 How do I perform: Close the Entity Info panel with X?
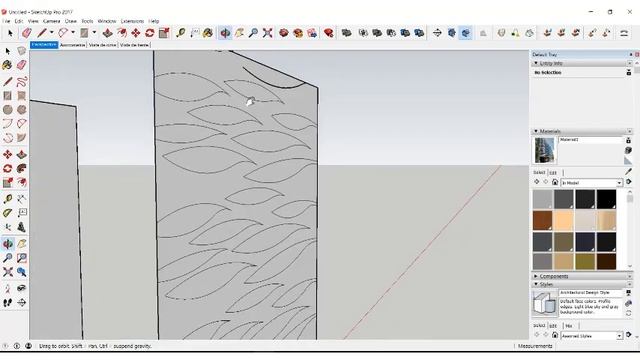629,63
